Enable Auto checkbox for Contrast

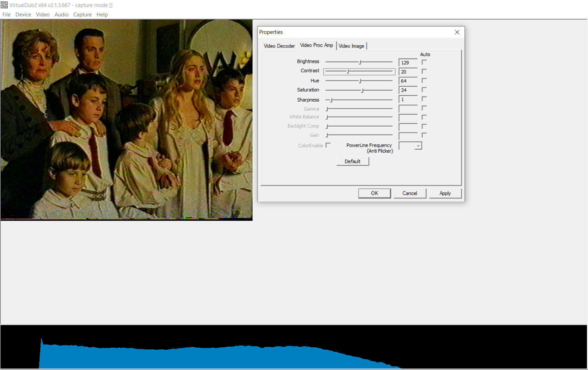[x=424, y=71]
